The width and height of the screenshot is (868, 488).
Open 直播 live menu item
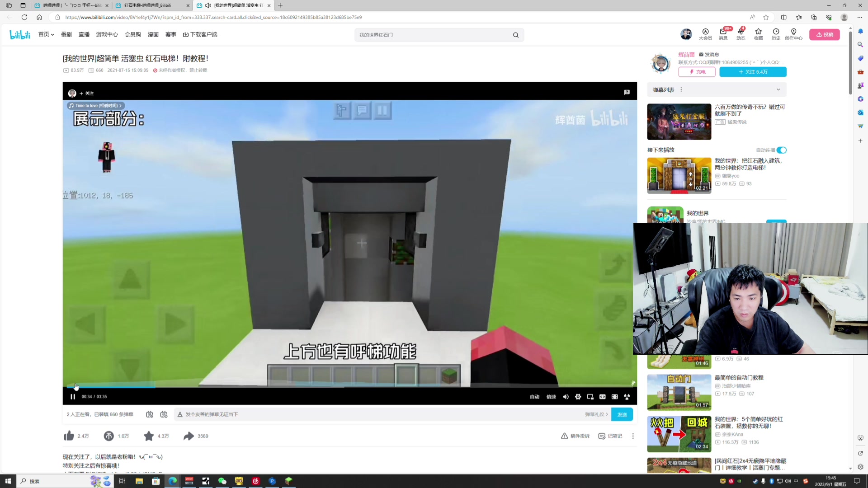click(x=84, y=34)
